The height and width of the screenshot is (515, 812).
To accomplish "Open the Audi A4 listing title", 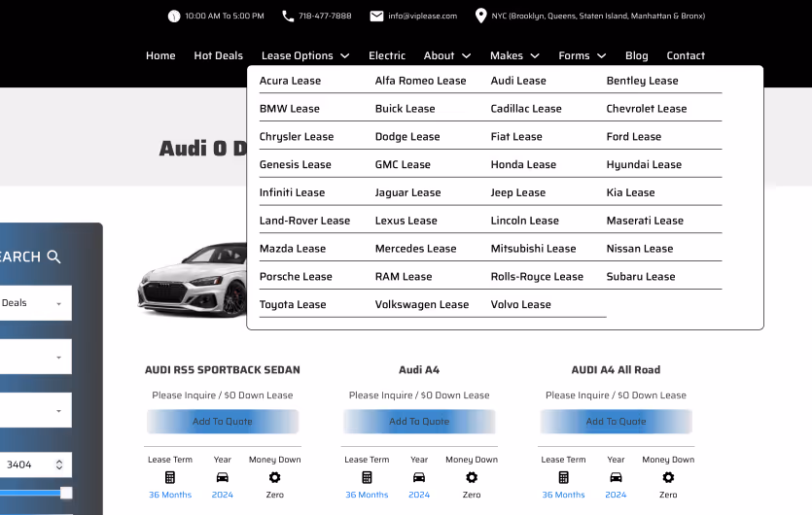I will point(419,369).
